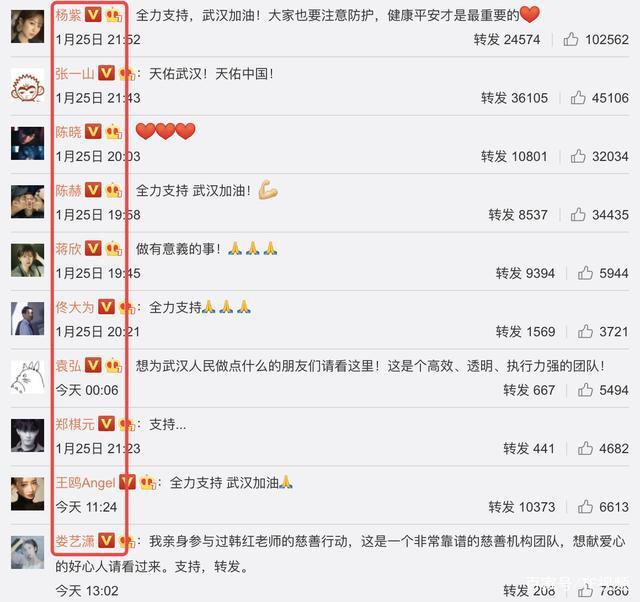This screenshot has width=640, height=602.
Task: Open username link 郑棋元
Action: pyautogui.click(x=75, y=424)
